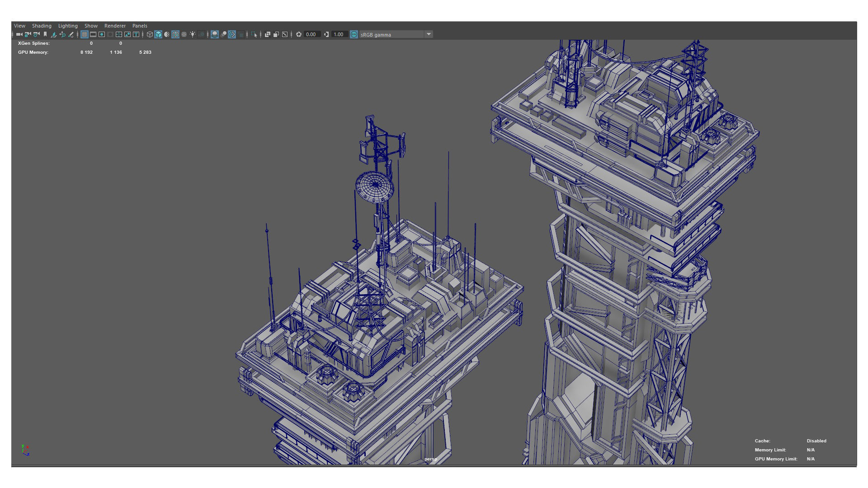Open the Lighting menu
Image resolution: width=868 pixels, height=488 pixels.
coord(68,26)
